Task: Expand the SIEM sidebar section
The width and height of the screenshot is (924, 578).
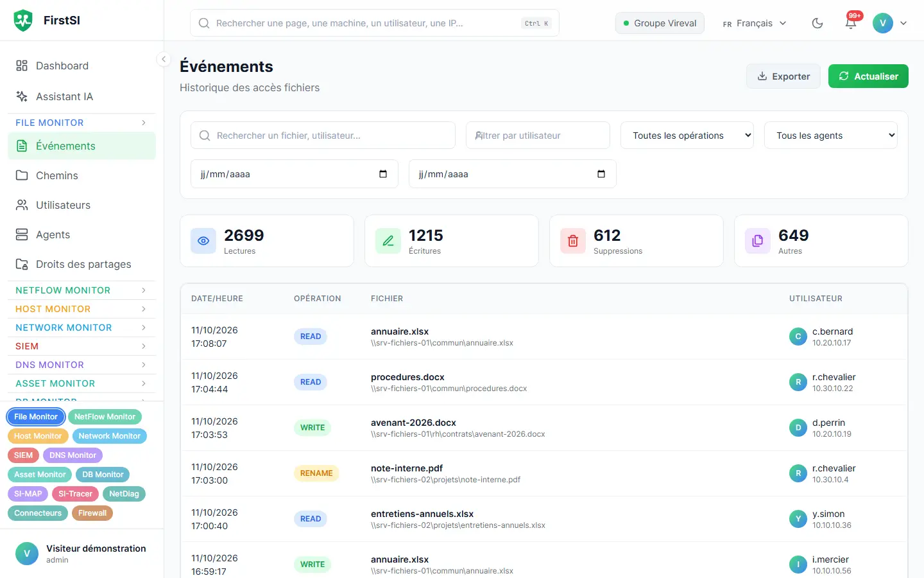Action: (x=81, y=346)
